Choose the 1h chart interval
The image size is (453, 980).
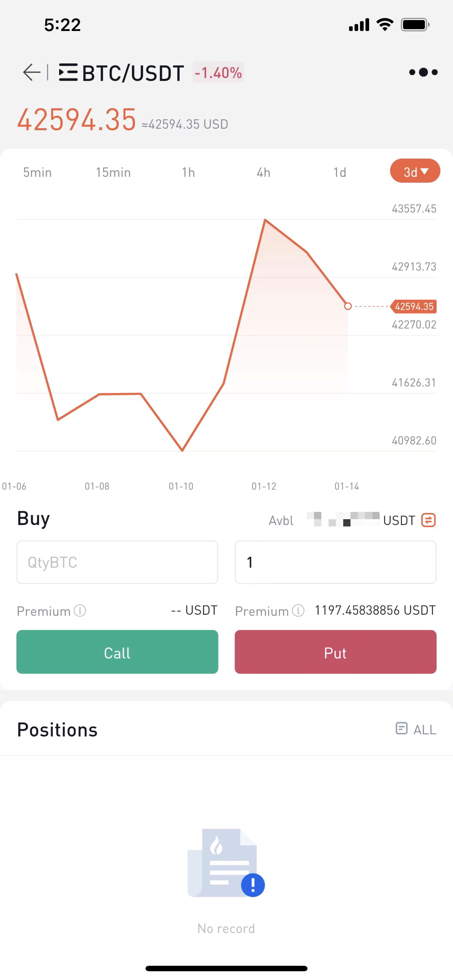(188, 172)
